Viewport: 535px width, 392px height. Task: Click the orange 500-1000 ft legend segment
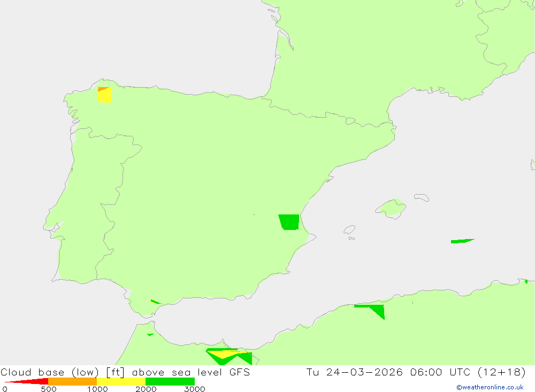click(72, 381)
